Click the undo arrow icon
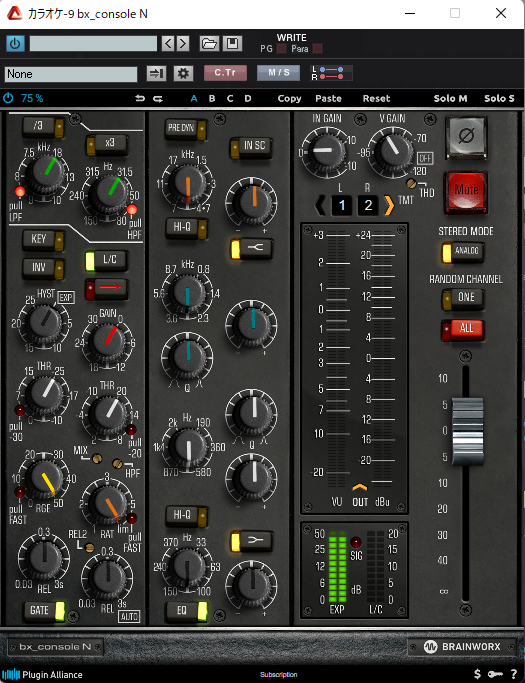 pyautogui.click(x=140, y=98)
